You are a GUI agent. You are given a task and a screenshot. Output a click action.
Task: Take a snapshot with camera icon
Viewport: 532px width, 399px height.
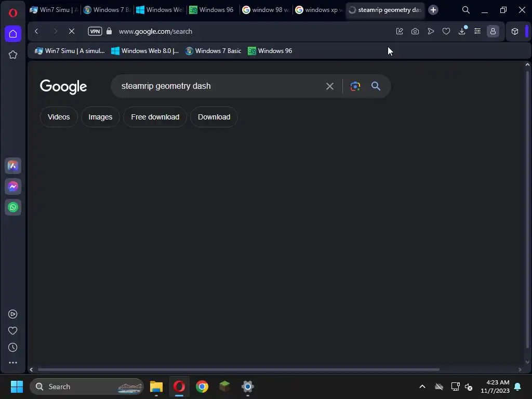[x=415, y=31]
